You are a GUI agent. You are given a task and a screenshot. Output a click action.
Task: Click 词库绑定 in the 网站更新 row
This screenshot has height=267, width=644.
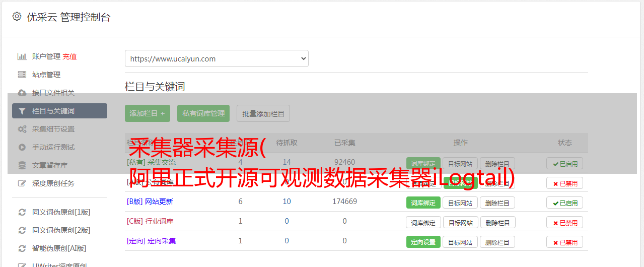point(423,203)
